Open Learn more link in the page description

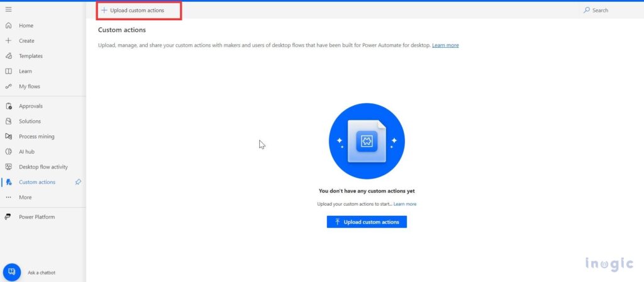pos(445,45)
